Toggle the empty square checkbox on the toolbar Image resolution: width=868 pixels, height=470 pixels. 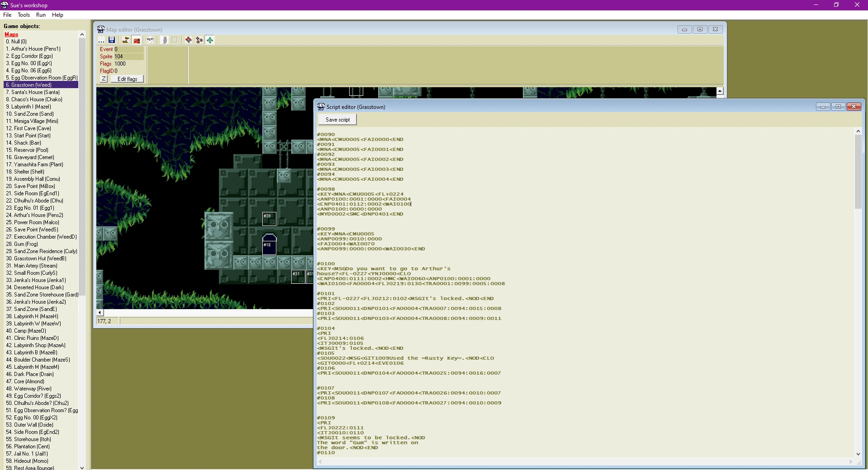pyautogui.click(x=174, y=40)
